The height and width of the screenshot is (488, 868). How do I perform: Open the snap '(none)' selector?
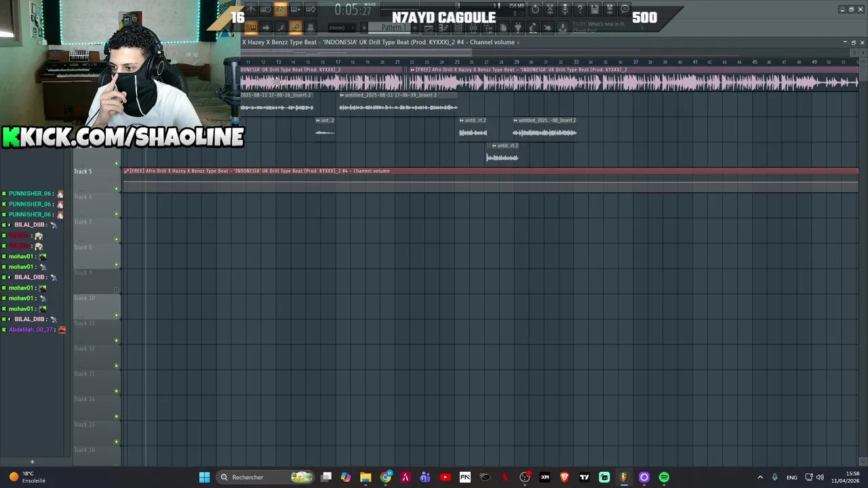(341, 28)
